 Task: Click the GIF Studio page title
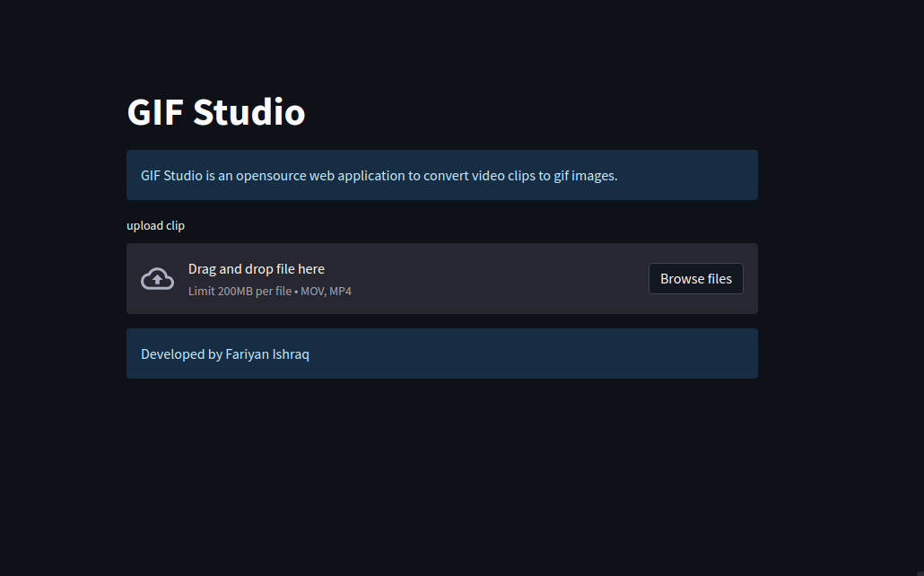tap(215, 111)
